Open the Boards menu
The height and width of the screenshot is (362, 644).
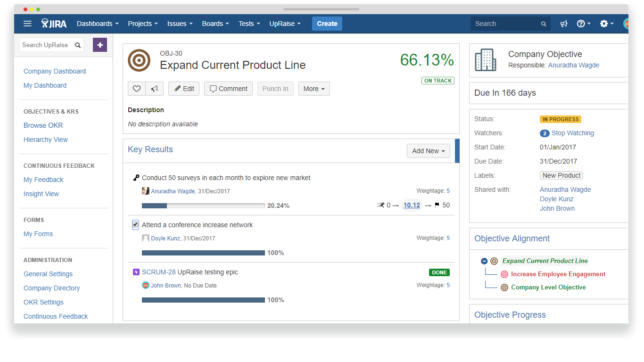(x=215, y=24)
